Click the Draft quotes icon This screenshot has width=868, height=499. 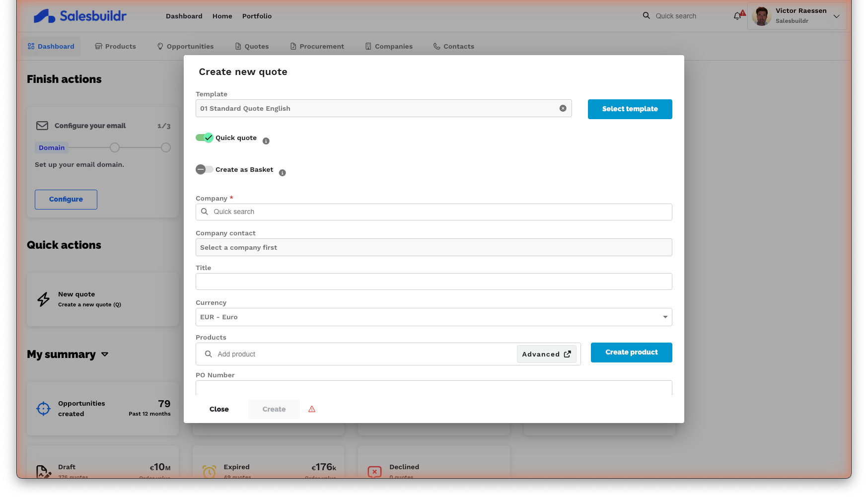44,472
